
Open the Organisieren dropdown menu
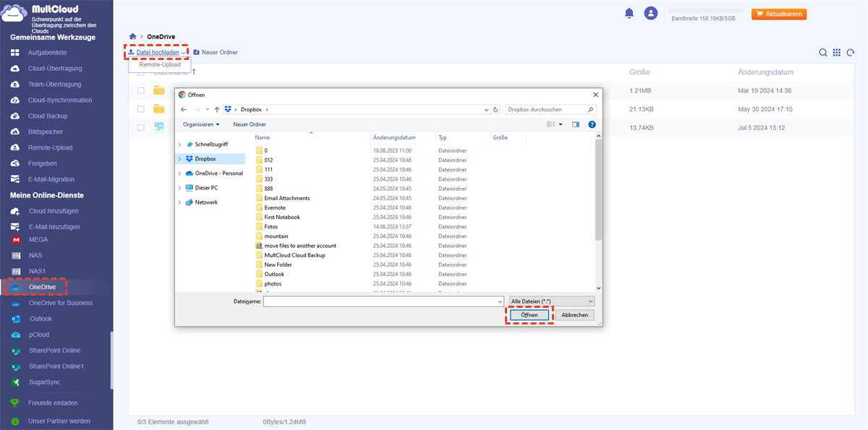(201, 124)
